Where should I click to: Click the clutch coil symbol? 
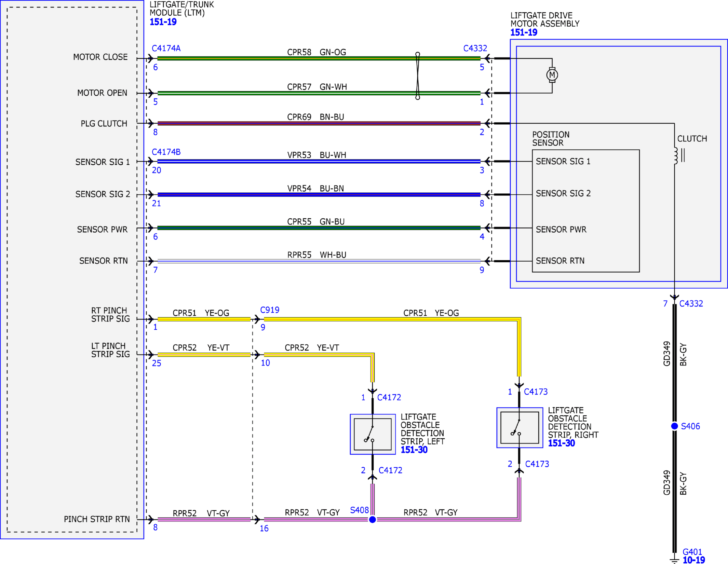tap(679, 156)
